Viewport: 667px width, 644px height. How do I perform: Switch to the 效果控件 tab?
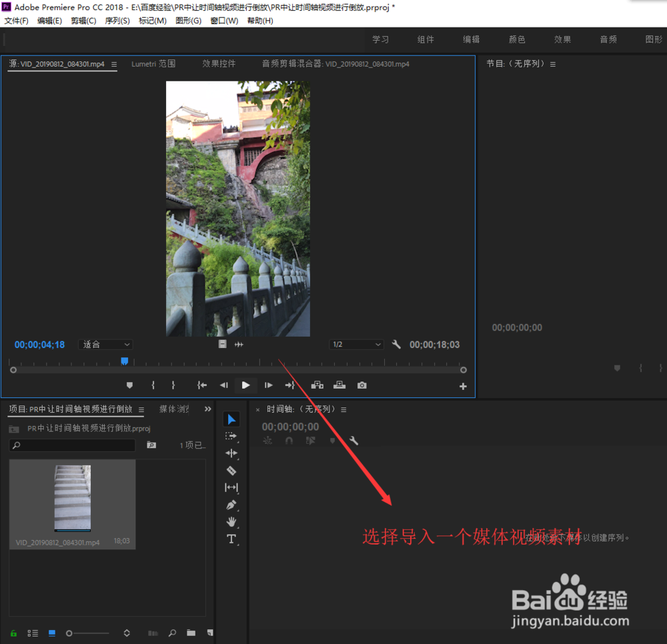coord(218,63)
